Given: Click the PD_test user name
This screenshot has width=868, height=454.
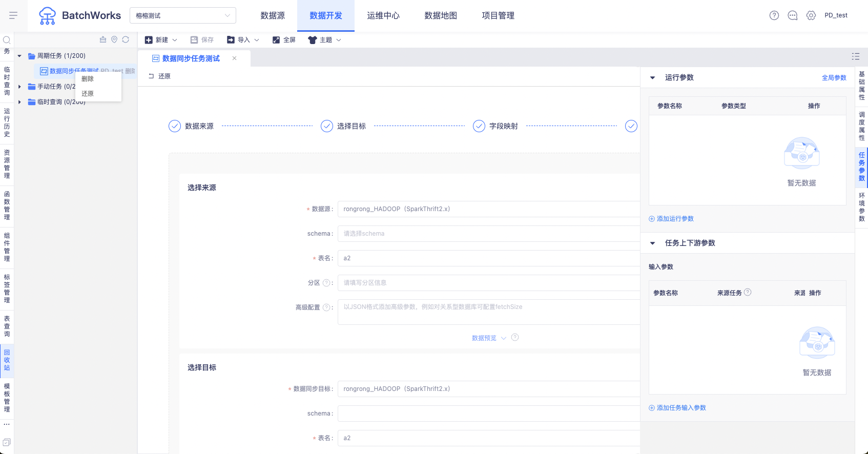Looking at the screenshot, I should pyautogui.click(x=836, y=15).
